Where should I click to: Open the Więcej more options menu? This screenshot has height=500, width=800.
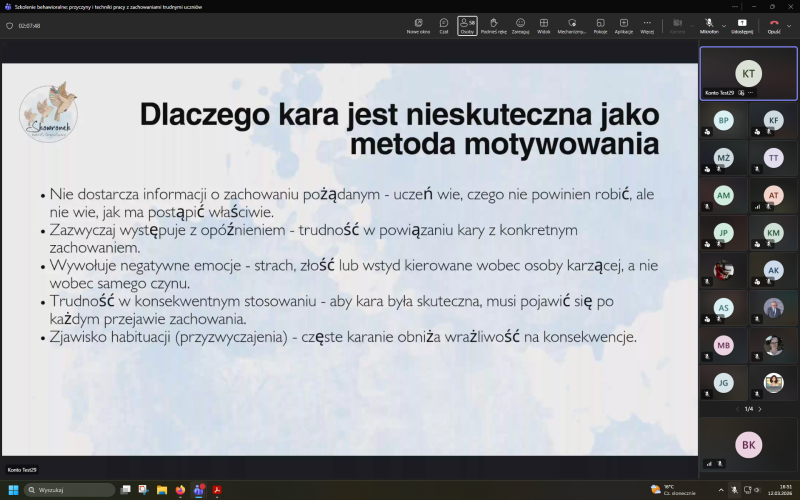point(647,25)
